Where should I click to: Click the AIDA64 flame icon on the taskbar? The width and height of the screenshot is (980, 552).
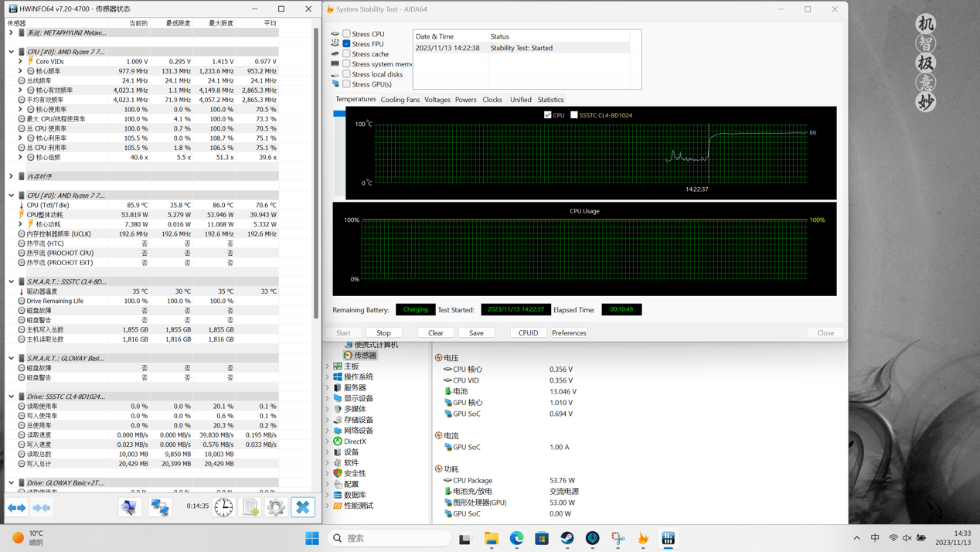(x=643, y=538)
